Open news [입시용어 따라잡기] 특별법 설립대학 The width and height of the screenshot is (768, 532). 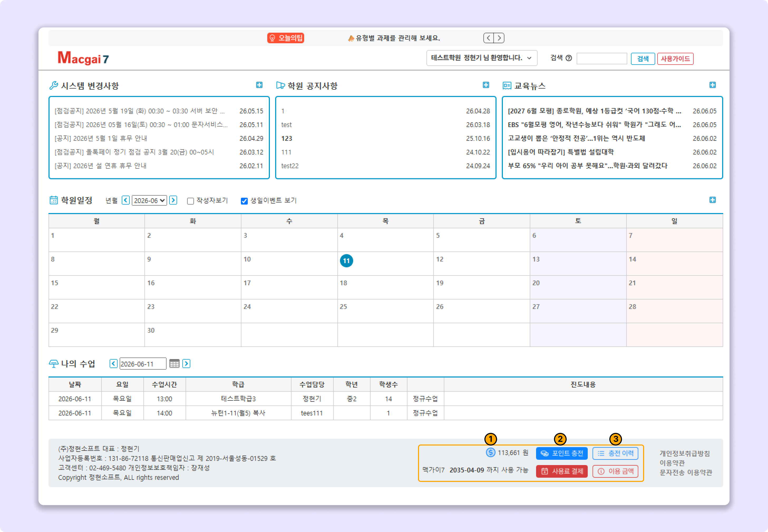point(561,152)
